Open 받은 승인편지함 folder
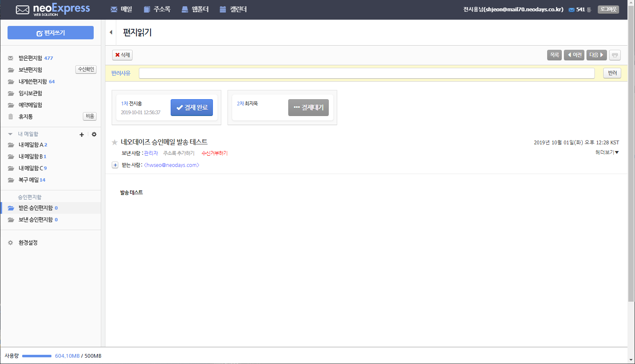Image resolution: width=635 pixels, height=364 pixels. [36, 208]
